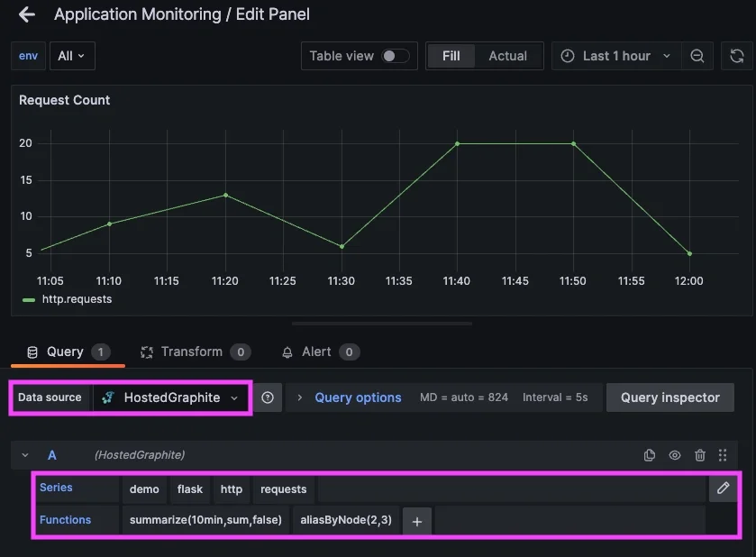Edit the series using the pencil icon
The width and height of the screenshot is (756, 557).
click(x=723, y=488)
